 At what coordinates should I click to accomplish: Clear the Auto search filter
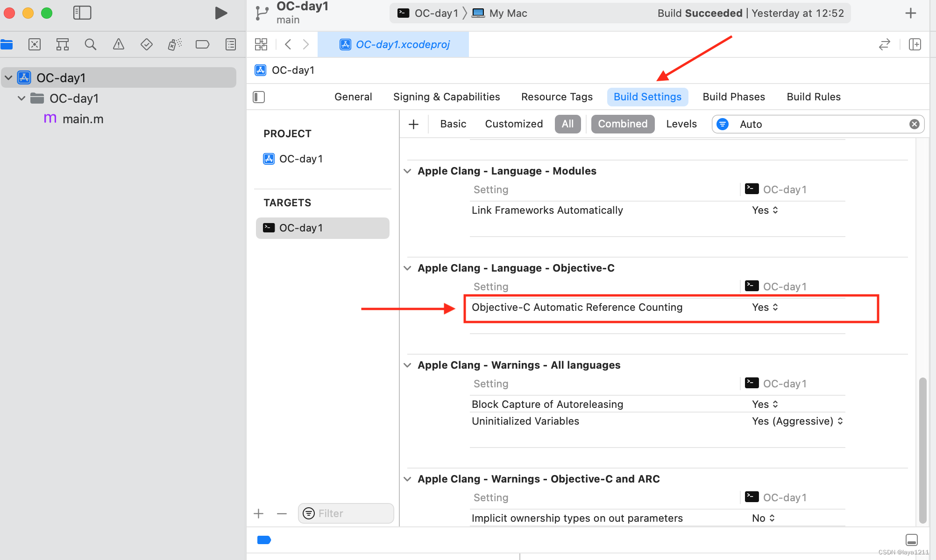tap(915, 124)
